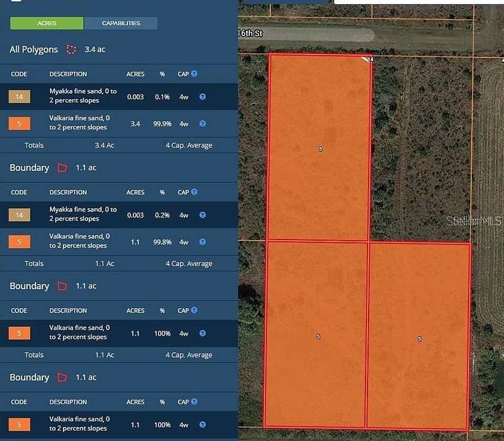Click tan code 14 swatch under All Polygons
The height and width of the screenshot is (441, 504).
click(x=20, y=97)
